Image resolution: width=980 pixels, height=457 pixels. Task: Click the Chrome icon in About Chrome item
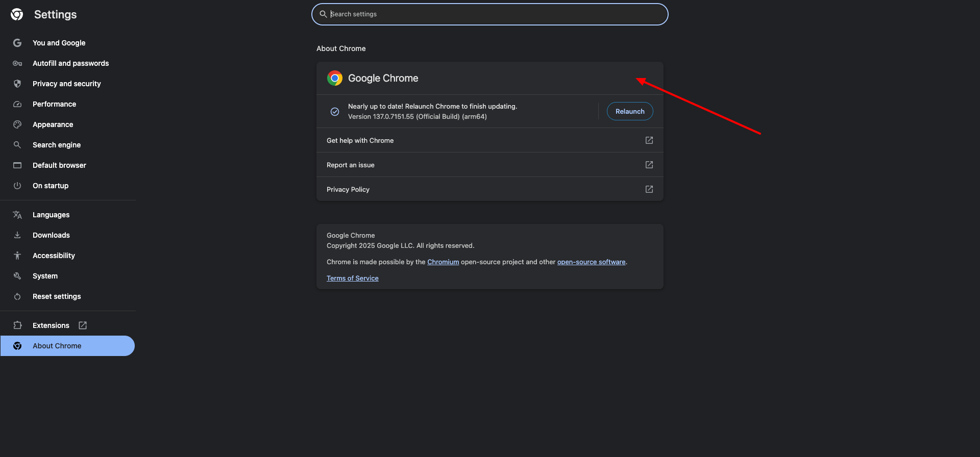pyautogui.click(x=17, y=346)
